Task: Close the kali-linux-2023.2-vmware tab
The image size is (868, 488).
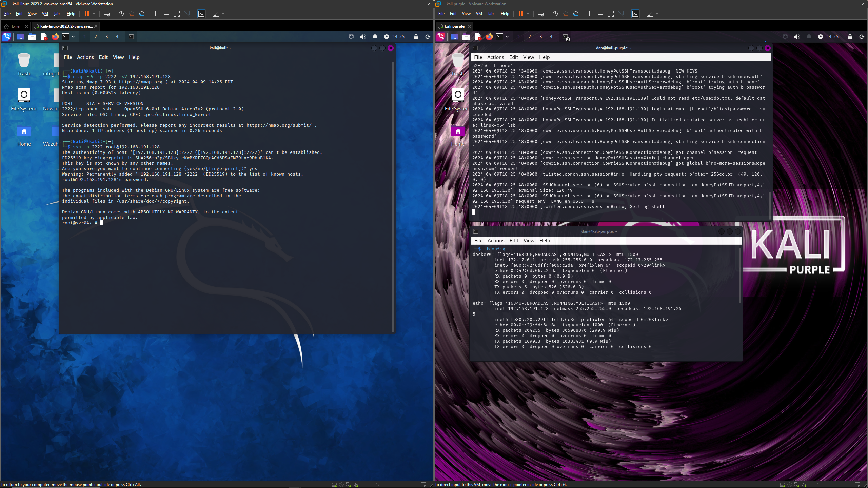Action: pos(96,26)
